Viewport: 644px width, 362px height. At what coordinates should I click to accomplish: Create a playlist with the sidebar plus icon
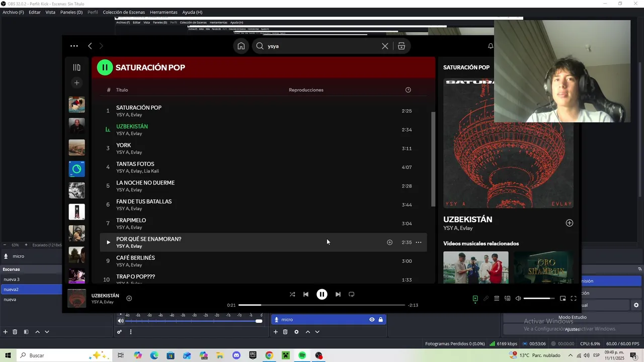[76, 82]
